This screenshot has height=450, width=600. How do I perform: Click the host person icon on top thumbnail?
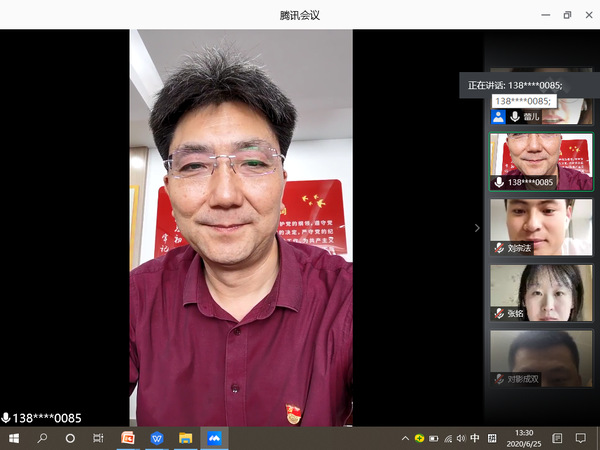pyautogui.click(x=498, y=116)
